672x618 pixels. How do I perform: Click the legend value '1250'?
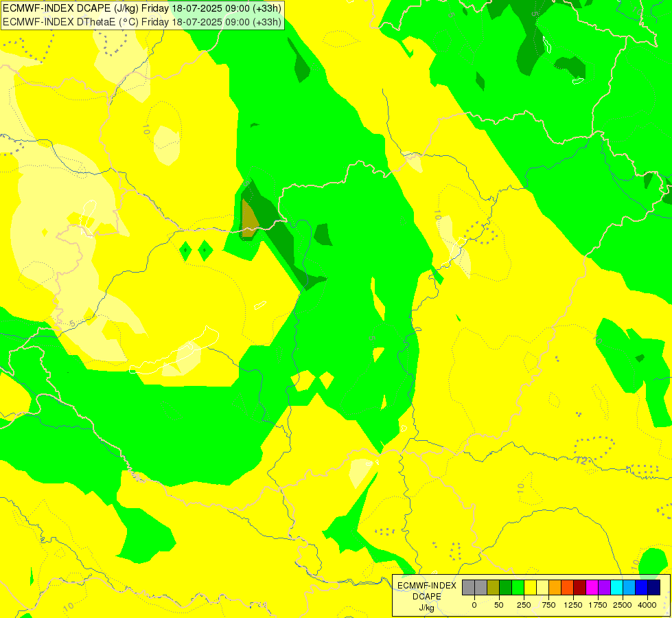pos(573,605)
